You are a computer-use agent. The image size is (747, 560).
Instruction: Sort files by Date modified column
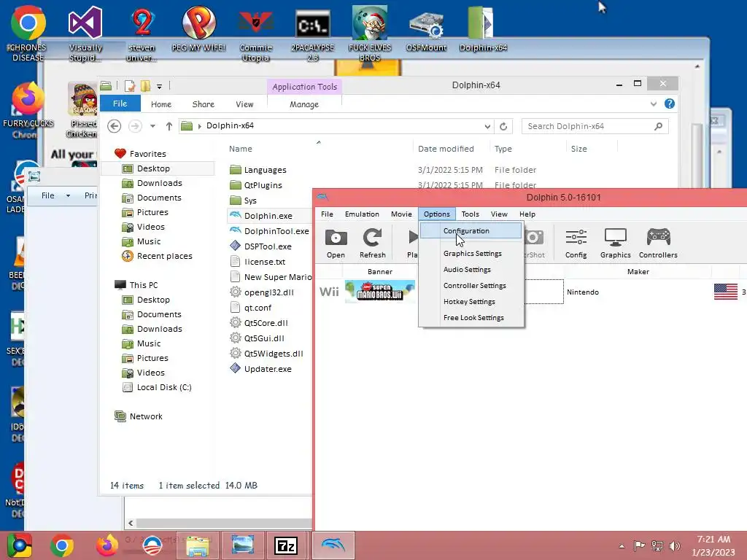coord(446,149)
